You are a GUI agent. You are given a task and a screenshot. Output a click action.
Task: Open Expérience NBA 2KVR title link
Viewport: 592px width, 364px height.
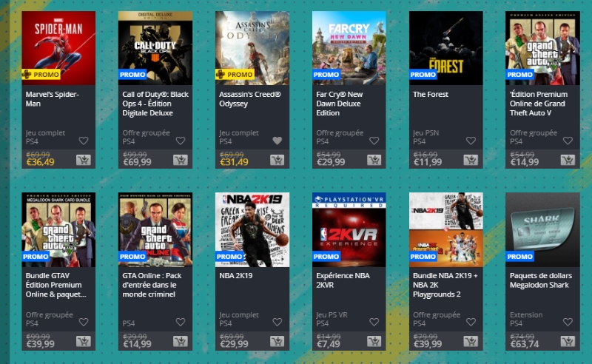(x=343, y=280)
